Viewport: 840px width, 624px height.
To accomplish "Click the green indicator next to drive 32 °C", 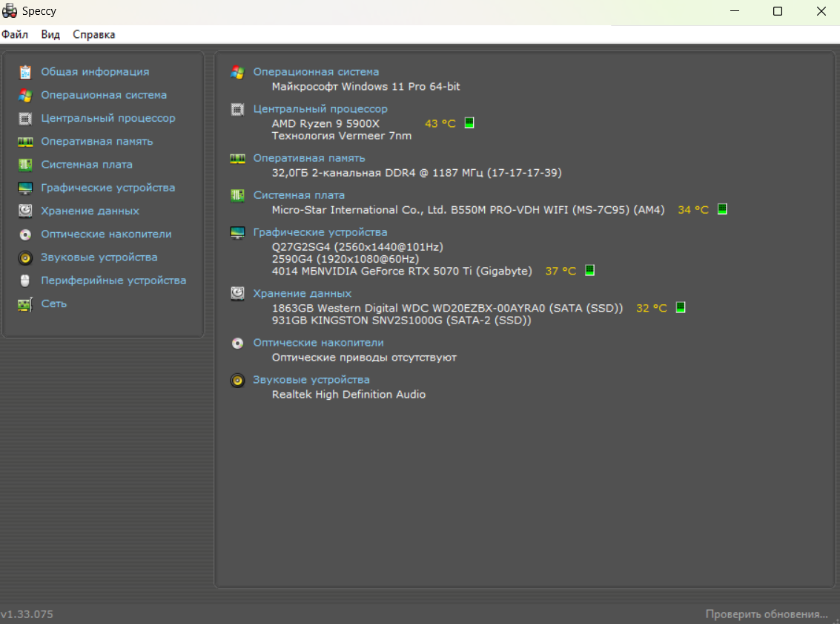I will coord(681,307).
